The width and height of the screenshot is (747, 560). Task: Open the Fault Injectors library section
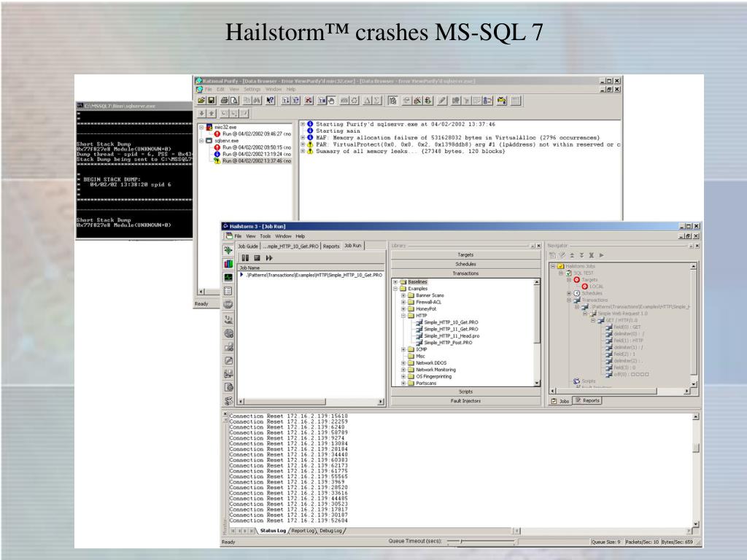coord(465,401)
